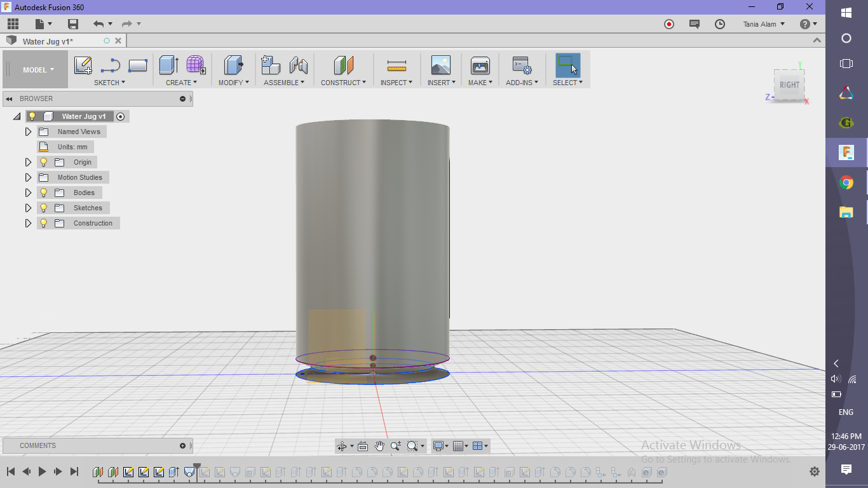This screenshot has width=868, height=488.
Task: Select the Pan hand tool
Action: [379, 446]
